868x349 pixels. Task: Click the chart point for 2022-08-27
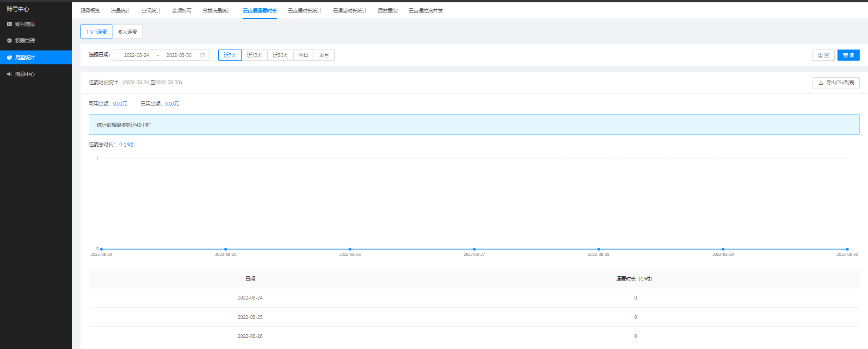[x=474, y=249]
